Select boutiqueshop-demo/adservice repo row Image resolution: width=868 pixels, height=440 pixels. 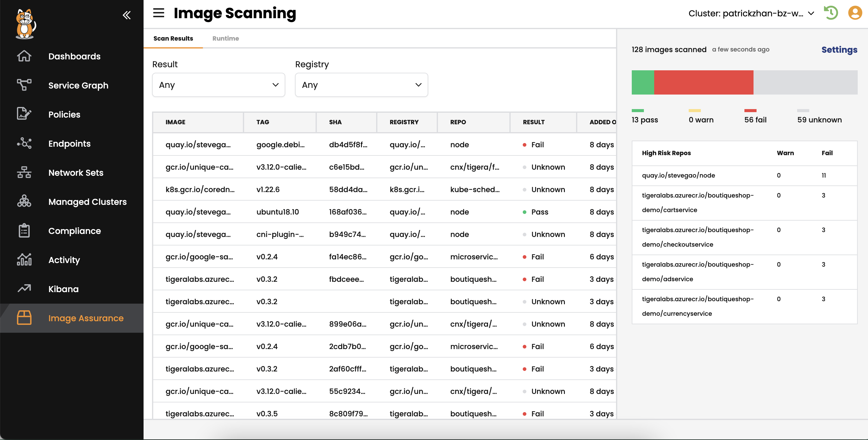(x=744, y=272)
